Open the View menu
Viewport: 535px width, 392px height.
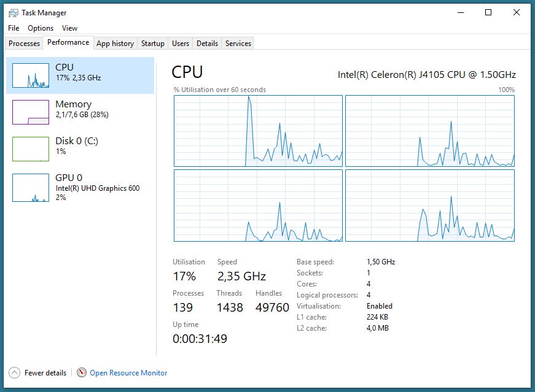pos(69,28)
